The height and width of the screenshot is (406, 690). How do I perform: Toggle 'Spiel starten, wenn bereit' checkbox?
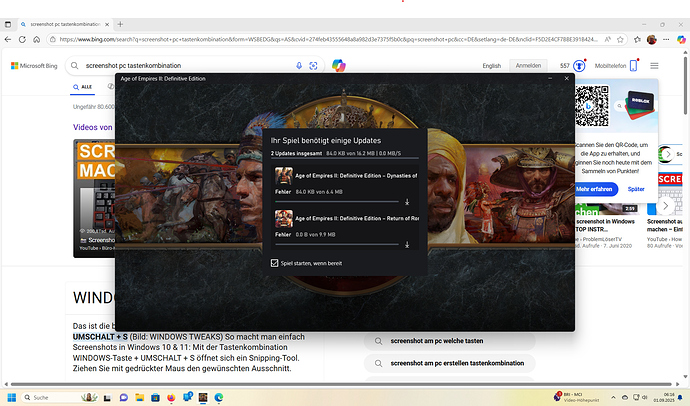276,263
